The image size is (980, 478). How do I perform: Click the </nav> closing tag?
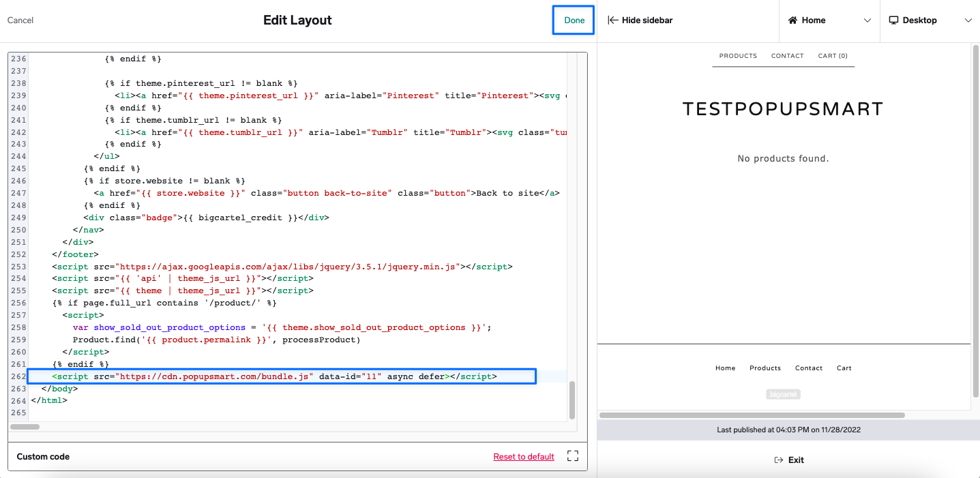click(x=88, y=230)
